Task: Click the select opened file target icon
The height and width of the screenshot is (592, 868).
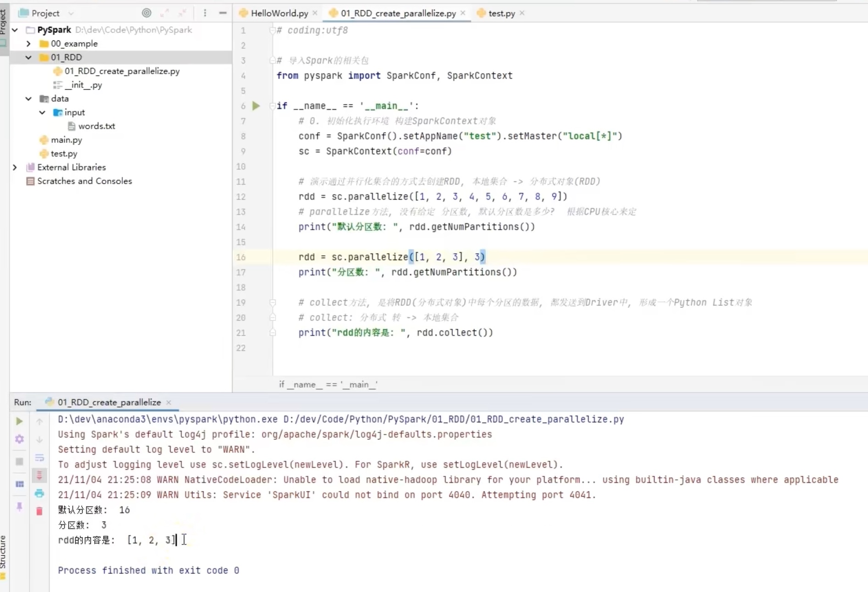Action: pyautogui.click(x=147, y=13)
